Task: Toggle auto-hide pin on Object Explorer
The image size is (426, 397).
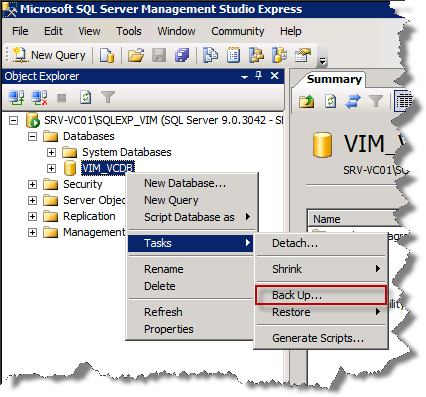Action: (x=259, y=76)
